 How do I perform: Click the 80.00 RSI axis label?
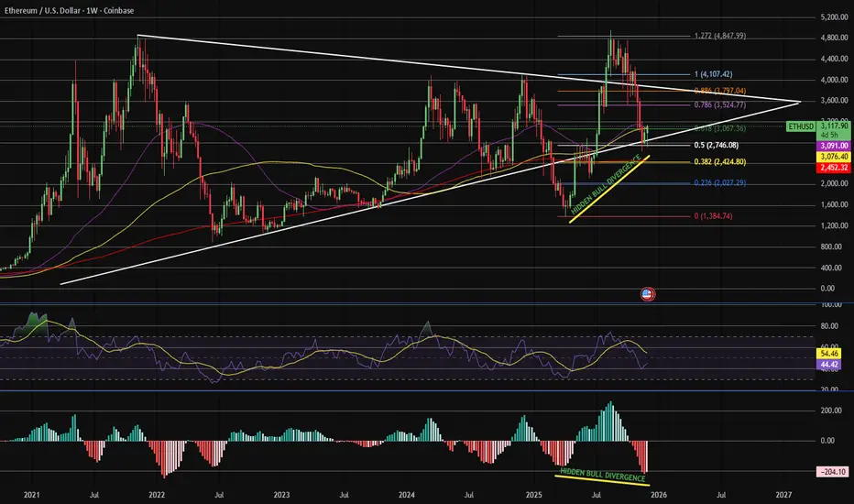pos(829,326)
